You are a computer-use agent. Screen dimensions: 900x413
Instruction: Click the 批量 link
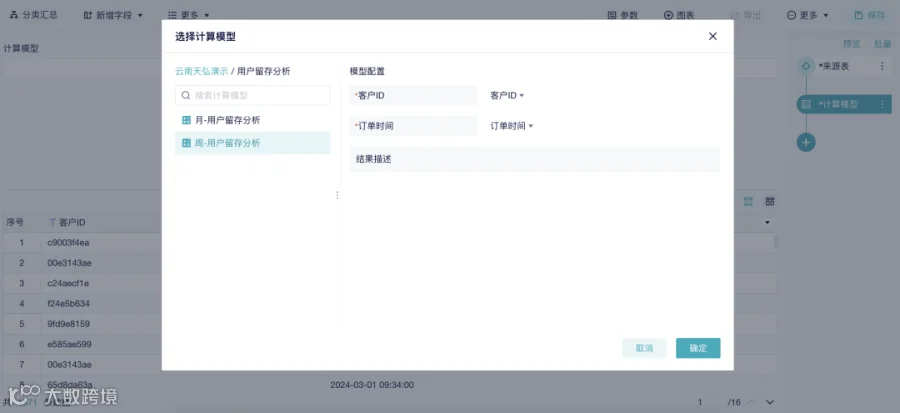pos(882,44)
